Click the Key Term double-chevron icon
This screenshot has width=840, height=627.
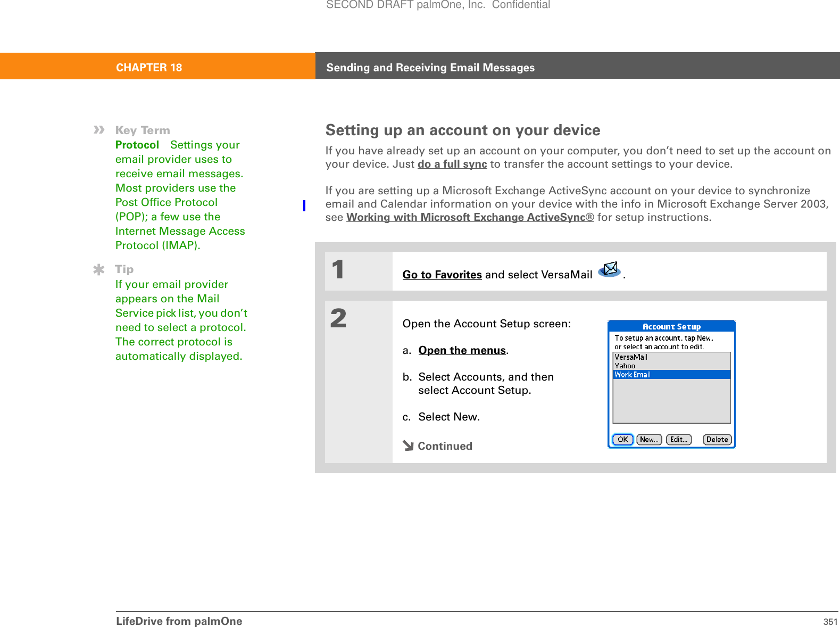click(x=99, y=129)
